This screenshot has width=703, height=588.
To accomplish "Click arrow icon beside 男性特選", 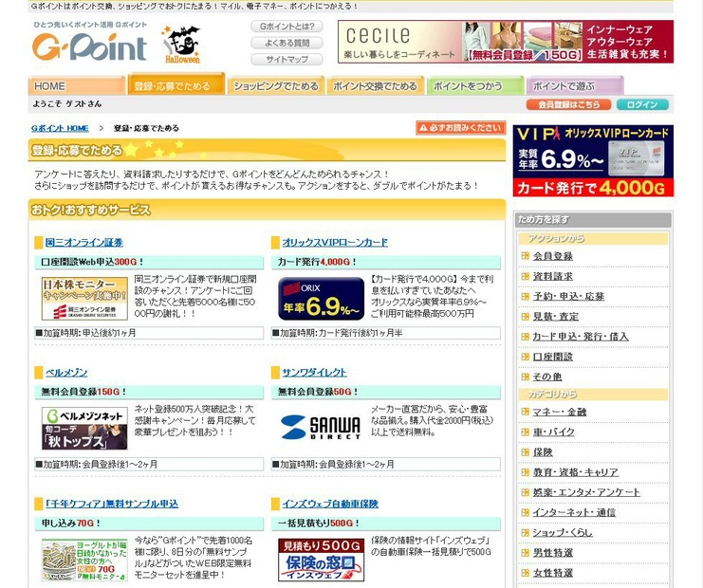I will coord(525,553).
